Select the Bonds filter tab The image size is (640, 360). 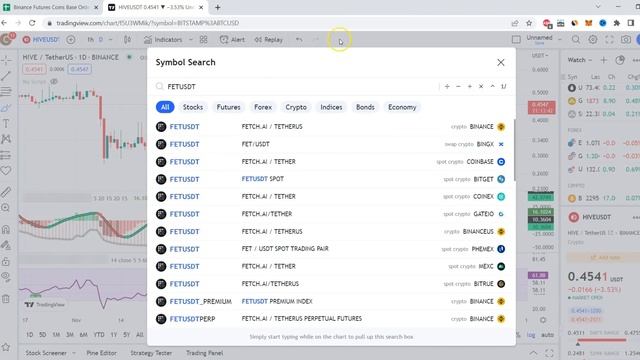pos(365,107)
